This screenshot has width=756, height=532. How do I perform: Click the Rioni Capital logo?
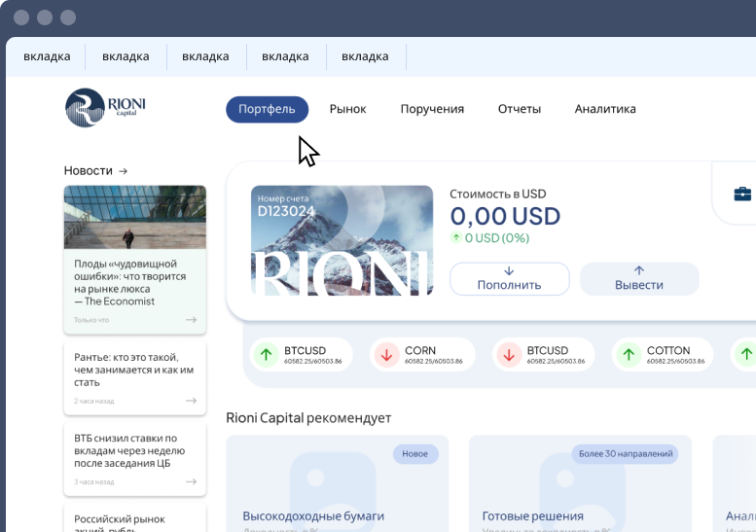point(105,107)
